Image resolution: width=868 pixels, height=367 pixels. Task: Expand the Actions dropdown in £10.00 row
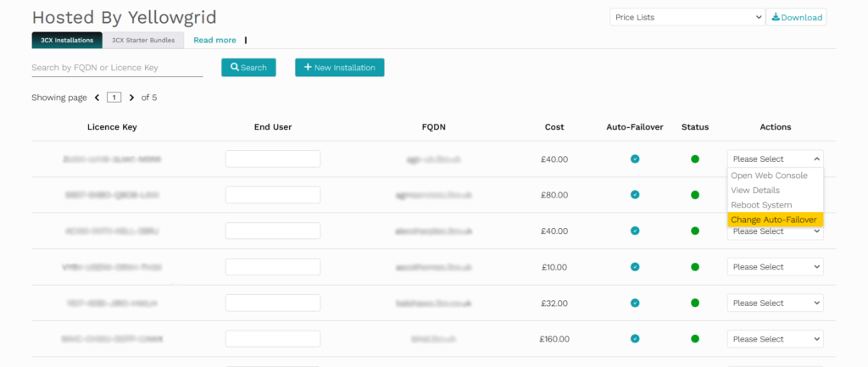(775, 267)
